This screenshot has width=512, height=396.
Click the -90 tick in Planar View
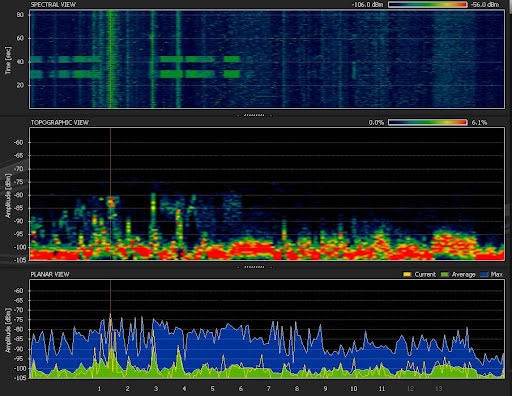19,349
